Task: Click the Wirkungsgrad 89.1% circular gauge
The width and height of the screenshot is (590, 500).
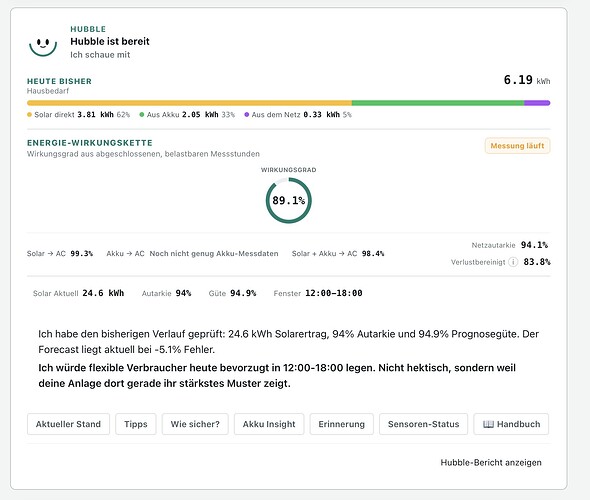Action: click(289, 201)
